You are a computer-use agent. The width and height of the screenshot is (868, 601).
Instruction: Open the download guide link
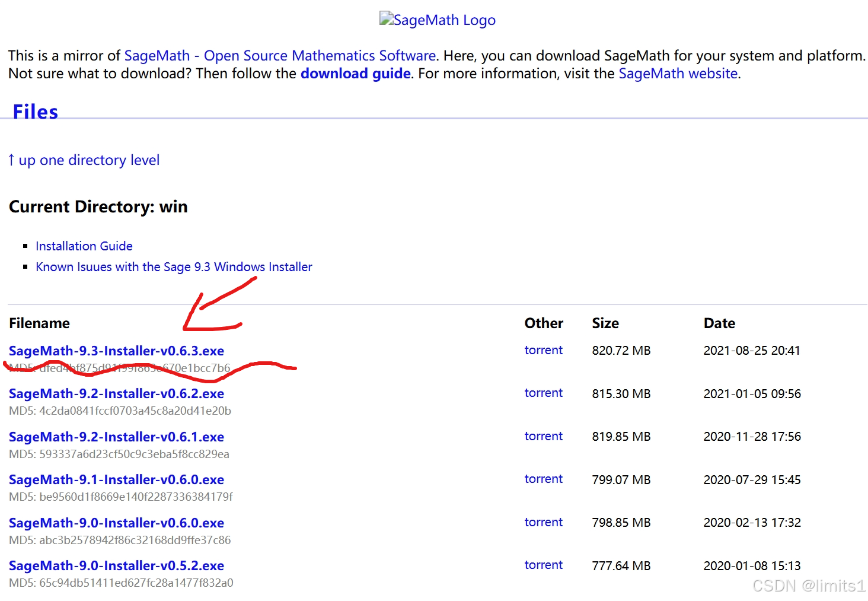(356, 74)
